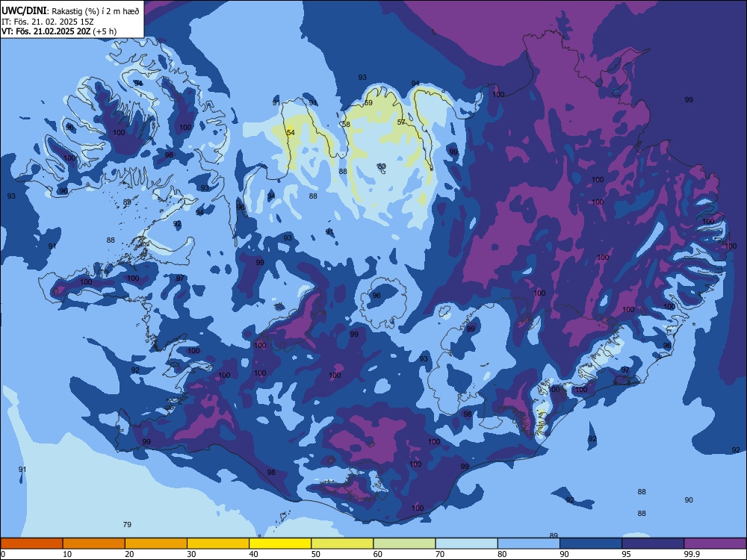Select the 10–20 orange legend swatch
Viewport: 747px width, 560px height.
(x=94, y=544)
